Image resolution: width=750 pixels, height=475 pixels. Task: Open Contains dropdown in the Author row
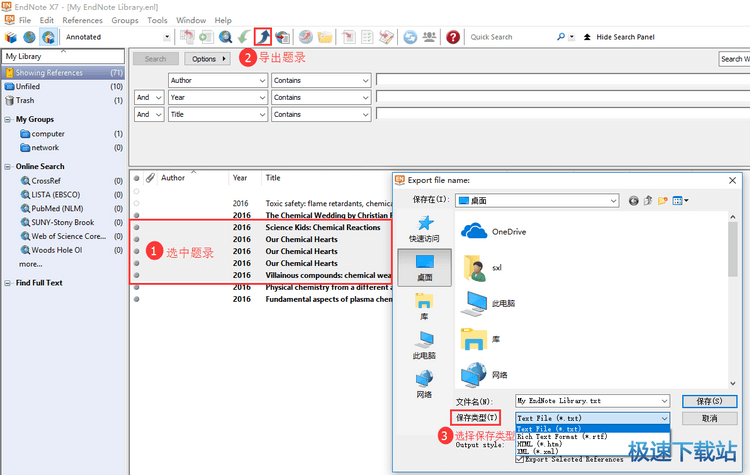pos(365,80)
